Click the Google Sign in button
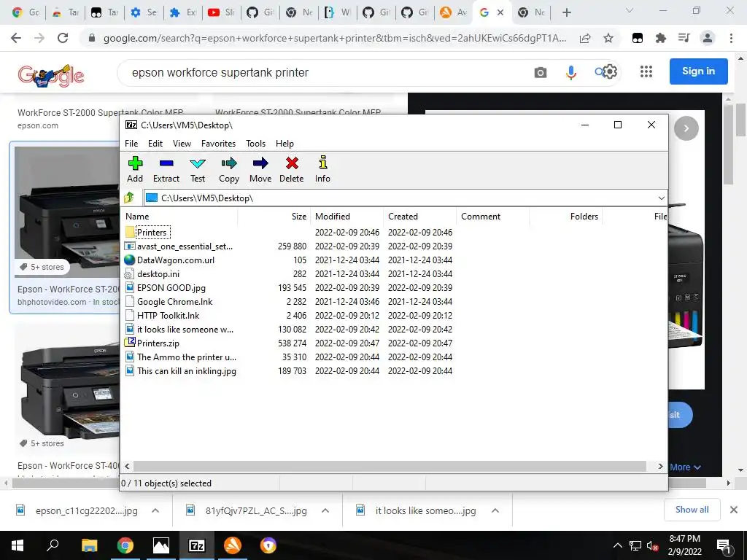 pyautogui.click(x=698, y=71)
